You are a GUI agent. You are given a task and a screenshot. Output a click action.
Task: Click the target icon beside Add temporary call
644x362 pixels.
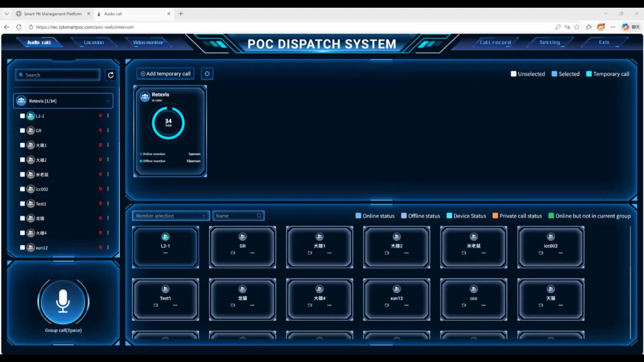pos(207,74)
